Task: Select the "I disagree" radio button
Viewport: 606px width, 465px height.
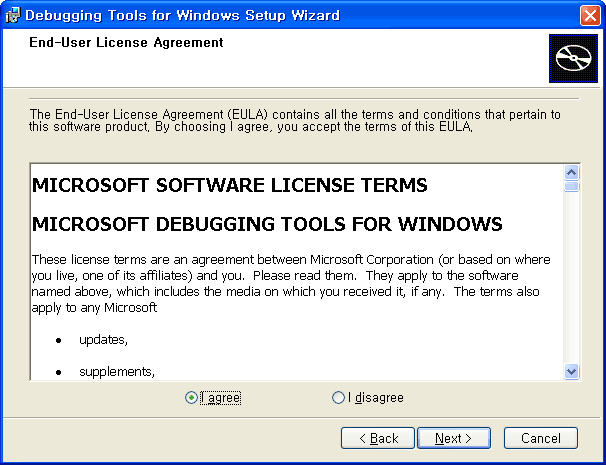Action: pos(338,398)
